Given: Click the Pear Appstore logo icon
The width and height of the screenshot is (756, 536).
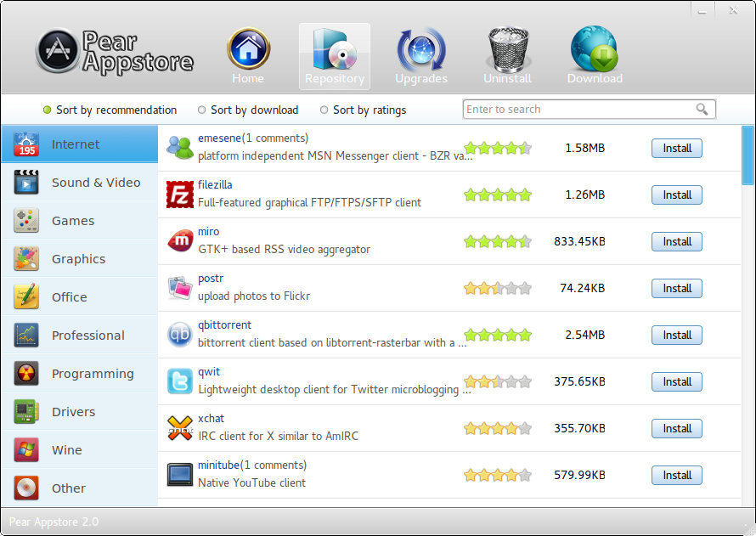Looking at the screenshot, I should 58,51.
